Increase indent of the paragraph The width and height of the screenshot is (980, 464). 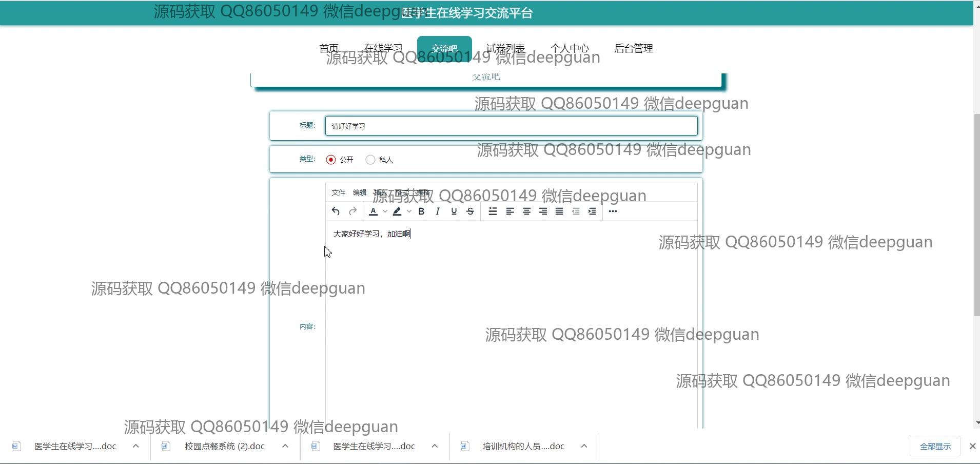pos(592,211)
